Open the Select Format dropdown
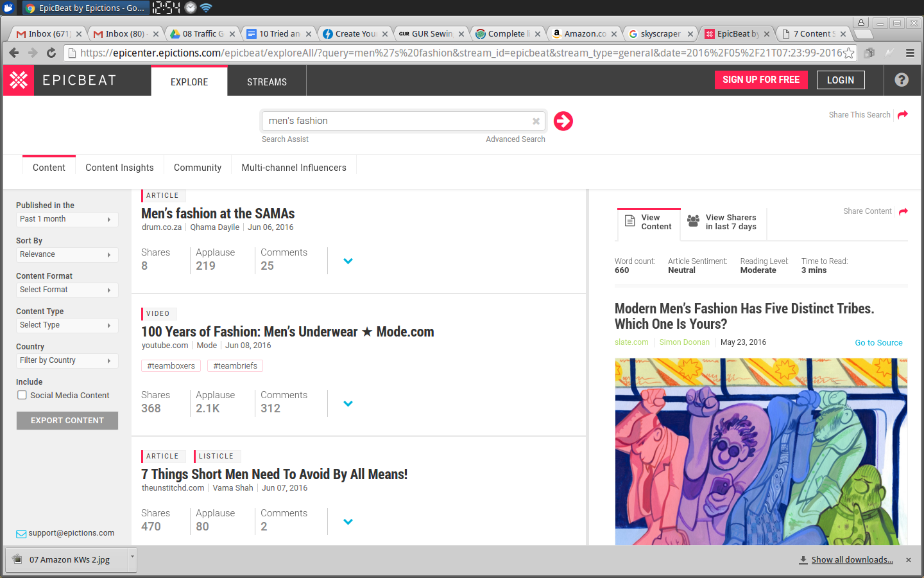 [67, 290]
